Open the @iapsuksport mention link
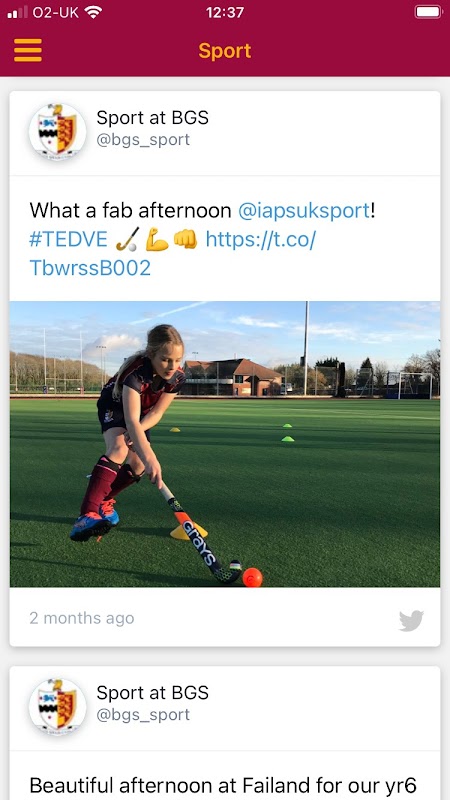Screen dimensions: 450x800 pyautogui.click(x=304, y=210)
